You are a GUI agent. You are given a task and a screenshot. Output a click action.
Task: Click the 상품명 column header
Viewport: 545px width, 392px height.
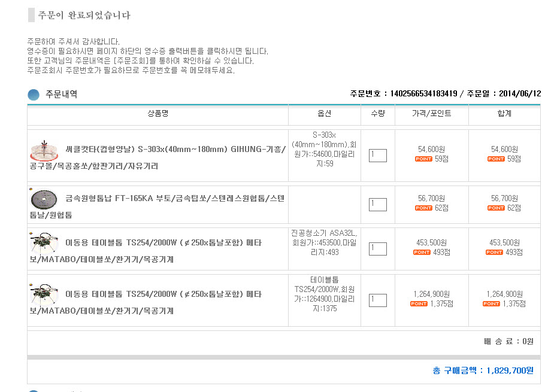point(158,114)
